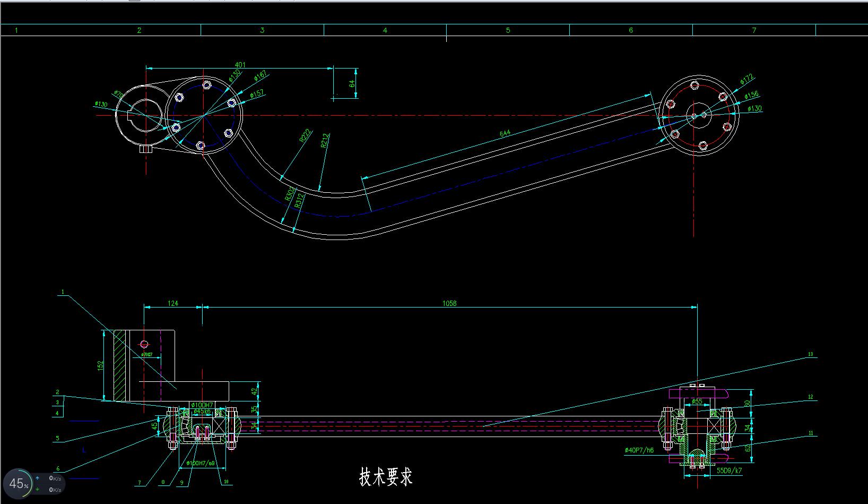Click the 技术要求 heading text
The height and width of the screenshot is (504, 868).
click(386, 477)
